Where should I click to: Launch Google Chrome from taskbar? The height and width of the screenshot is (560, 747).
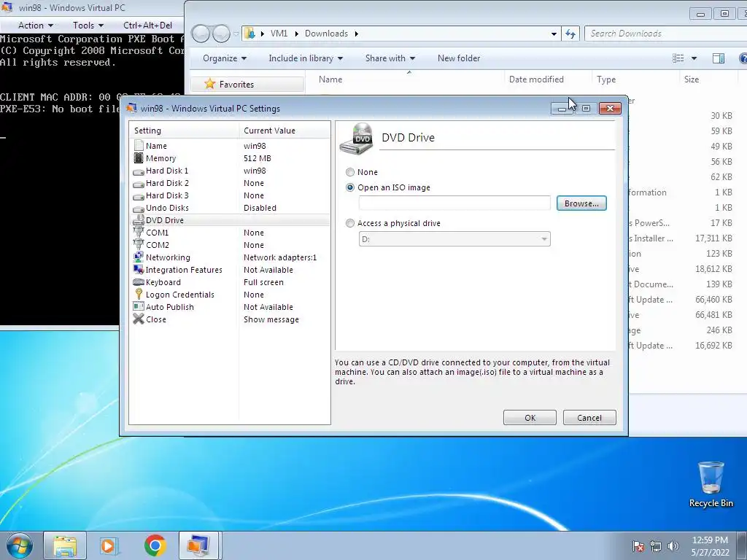[x=155, y=545]
